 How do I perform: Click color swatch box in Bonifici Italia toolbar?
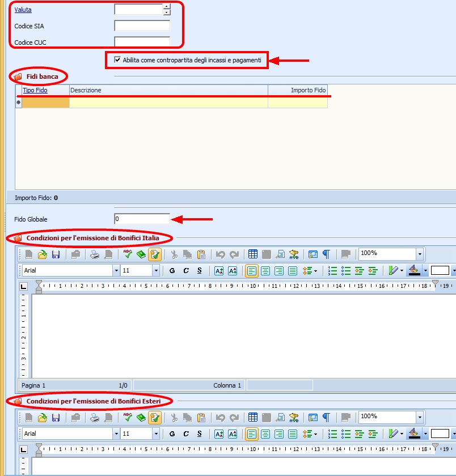tap(440, 271)
